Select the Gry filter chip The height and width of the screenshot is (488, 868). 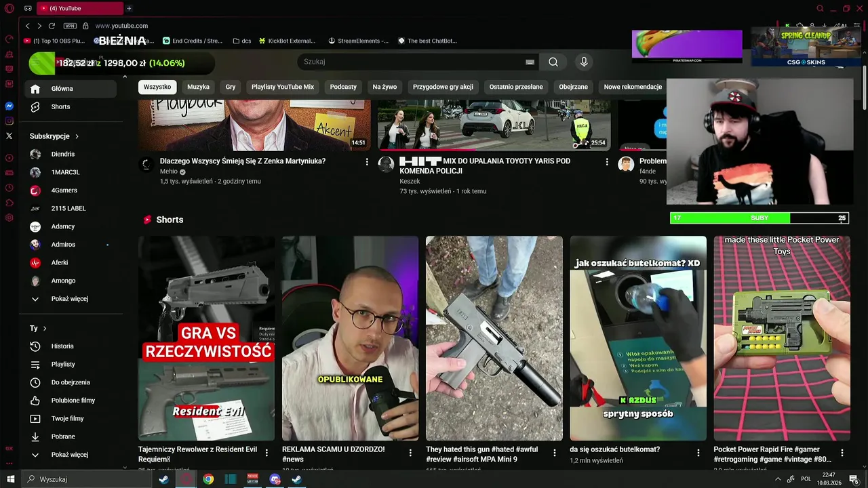231,87
